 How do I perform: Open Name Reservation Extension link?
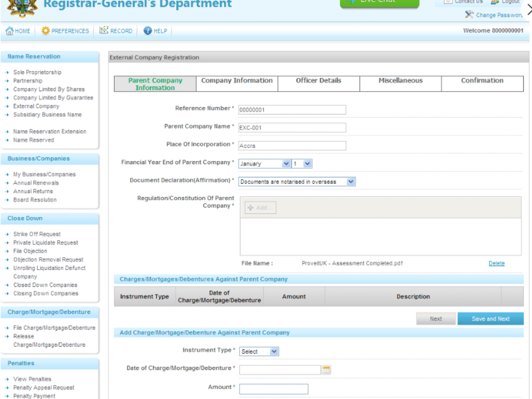(50, 132)
